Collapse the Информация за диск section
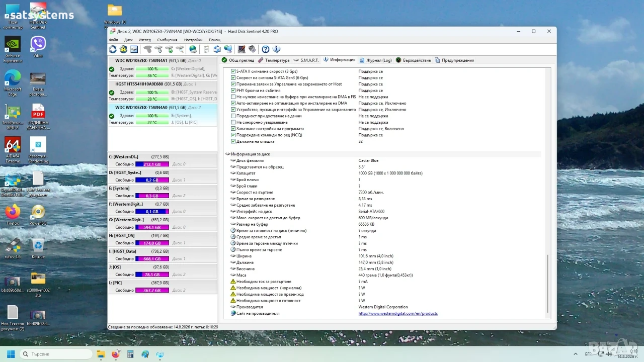This screenshot has height=362, width=644. coord(228,154)
